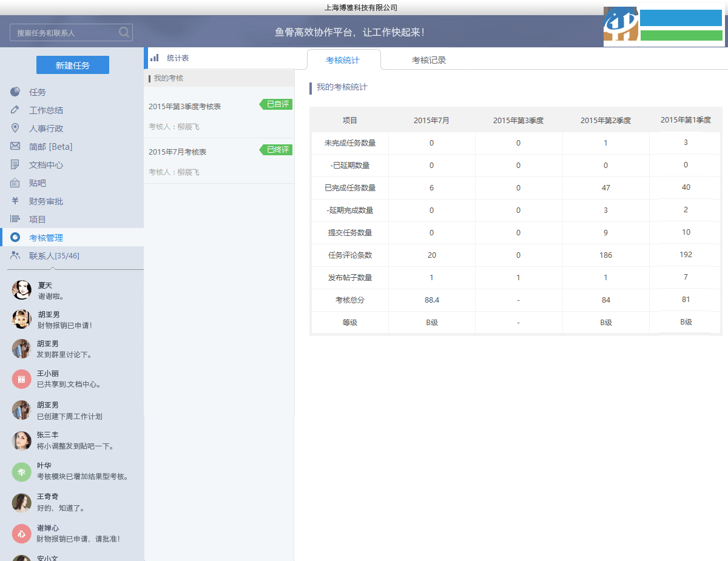Click the 统计表 panel header icon
Screen dimensions: 728x561
pos(153,58)
